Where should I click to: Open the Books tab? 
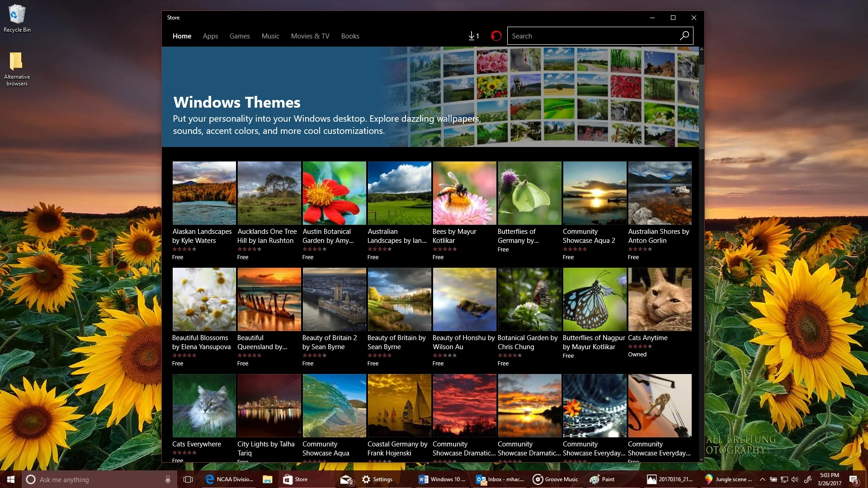(x=350, y=36)
